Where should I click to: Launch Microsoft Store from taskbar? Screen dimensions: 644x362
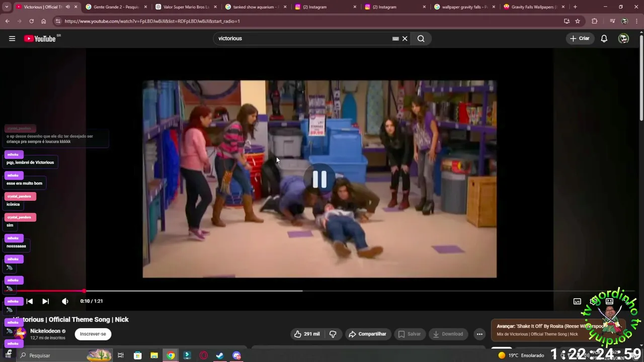click(x=137, y=355)
